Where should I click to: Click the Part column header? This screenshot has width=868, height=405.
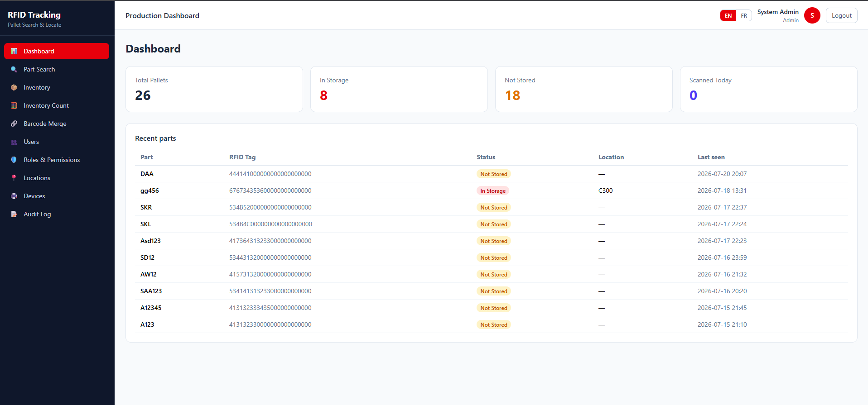pyautogui.click(x=146, y=157)
